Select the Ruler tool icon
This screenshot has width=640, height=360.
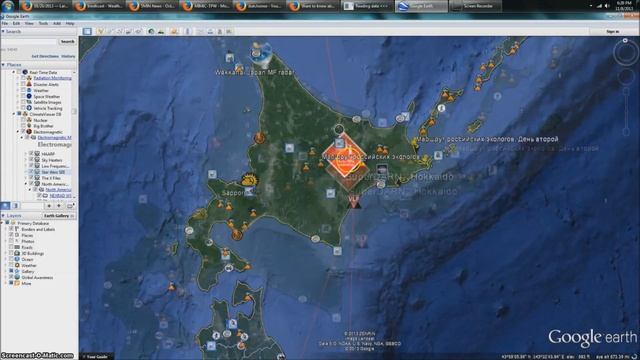click(188, 31)
